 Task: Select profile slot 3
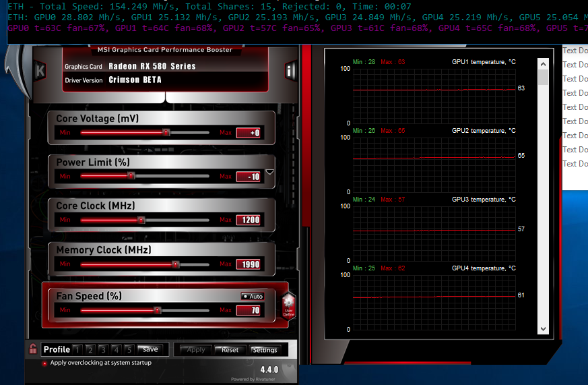[x=103, y=350]
